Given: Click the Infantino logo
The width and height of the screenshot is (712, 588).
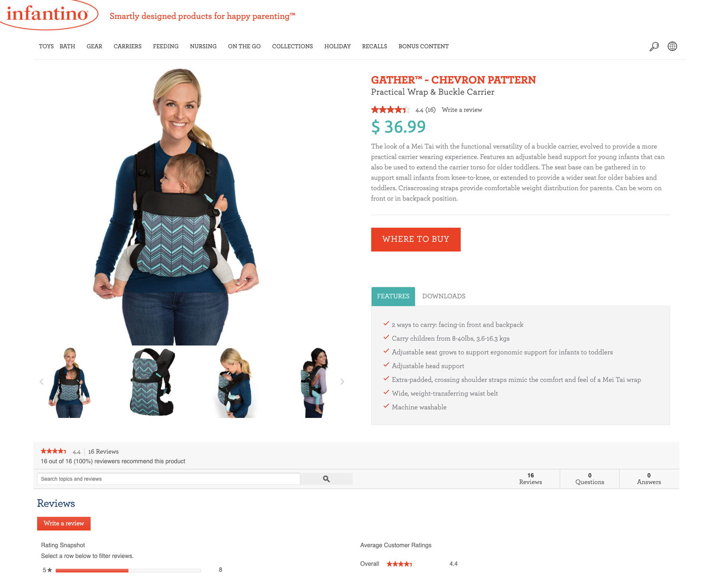Looking at the screenshot, I should pyautogui.click(x=48, y=15).
